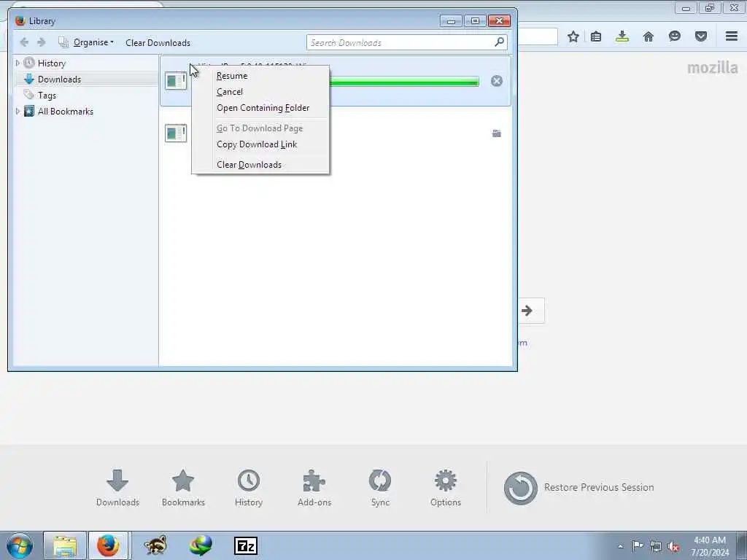Open the Windows Start menu
Viewport: 747px width, 560px height.
[20, 545]
